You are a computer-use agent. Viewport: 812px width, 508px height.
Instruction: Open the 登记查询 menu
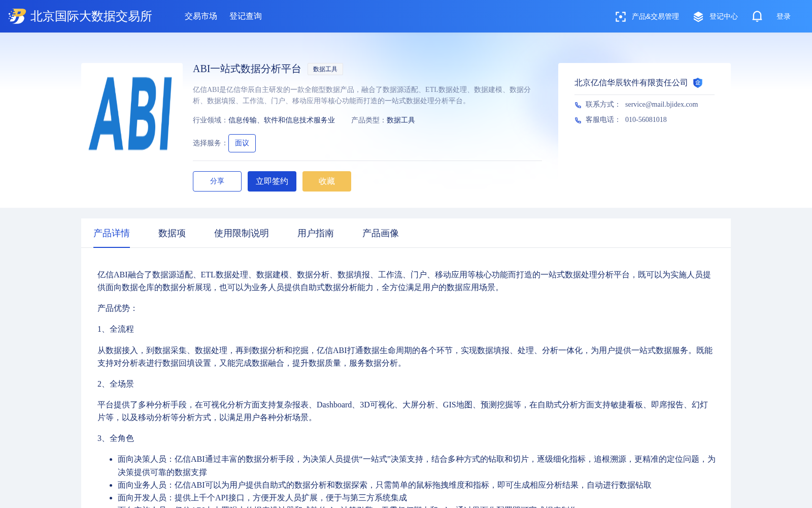[246, 16]
